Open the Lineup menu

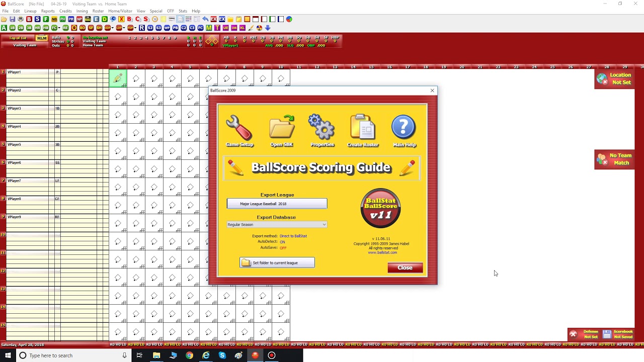point(30,11)
